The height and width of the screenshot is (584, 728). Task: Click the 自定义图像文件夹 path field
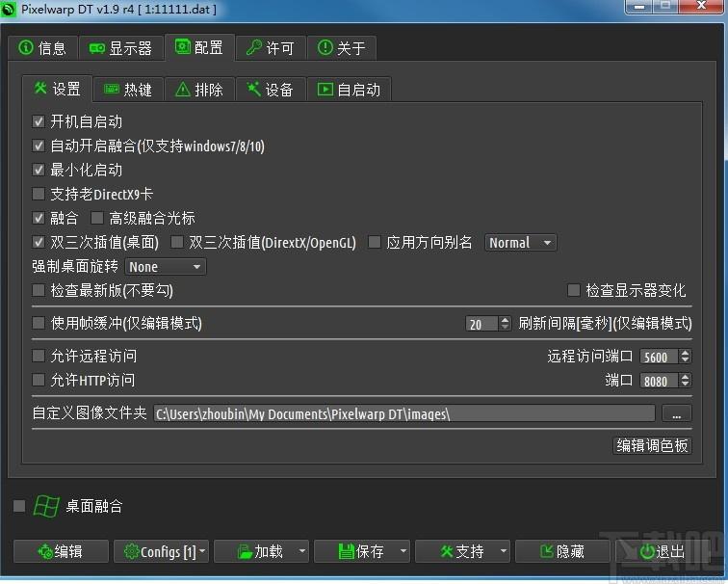pos(403,413)
